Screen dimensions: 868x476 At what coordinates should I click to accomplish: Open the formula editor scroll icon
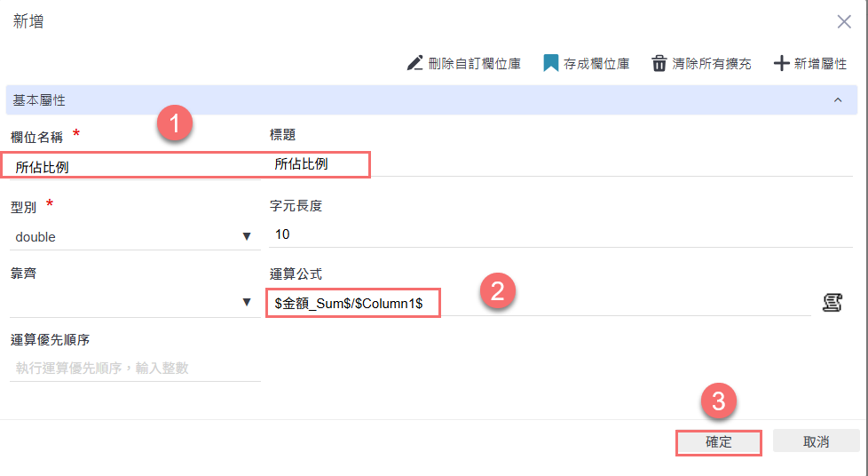[832, 303]
